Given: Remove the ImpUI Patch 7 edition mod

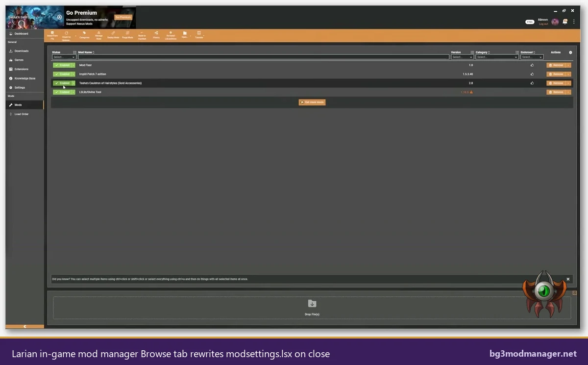Looking at the screenshot, I should [x=556, y=74].
